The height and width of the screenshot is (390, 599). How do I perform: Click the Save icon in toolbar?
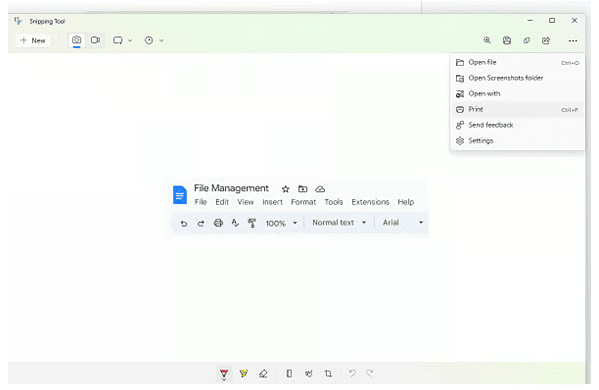pos(507,40)
